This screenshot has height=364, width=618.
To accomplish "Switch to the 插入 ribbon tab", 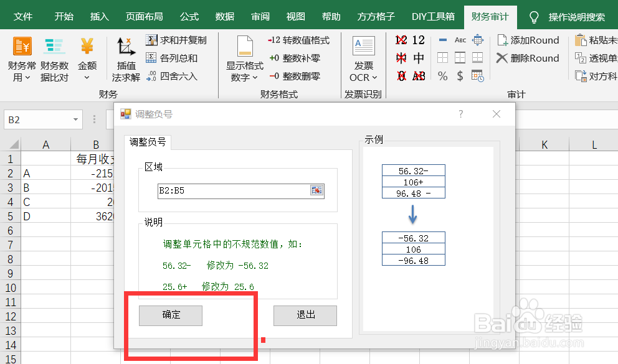I will coord(99,17).
